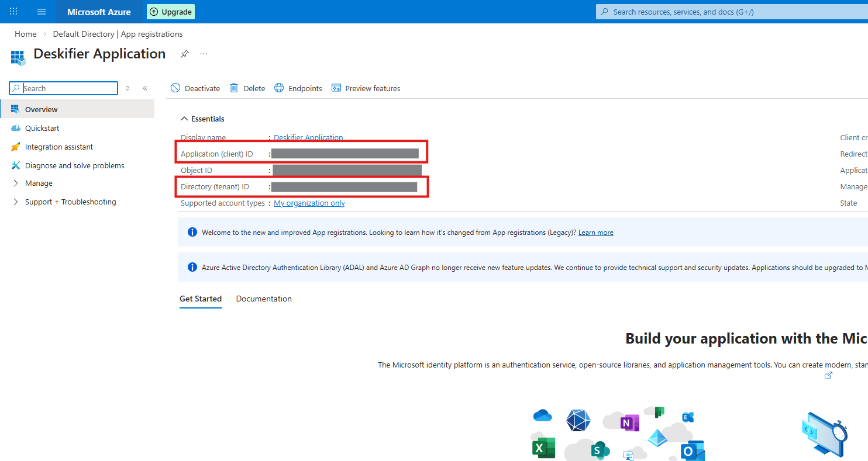Open the Deskifier Application display name link

308,137
